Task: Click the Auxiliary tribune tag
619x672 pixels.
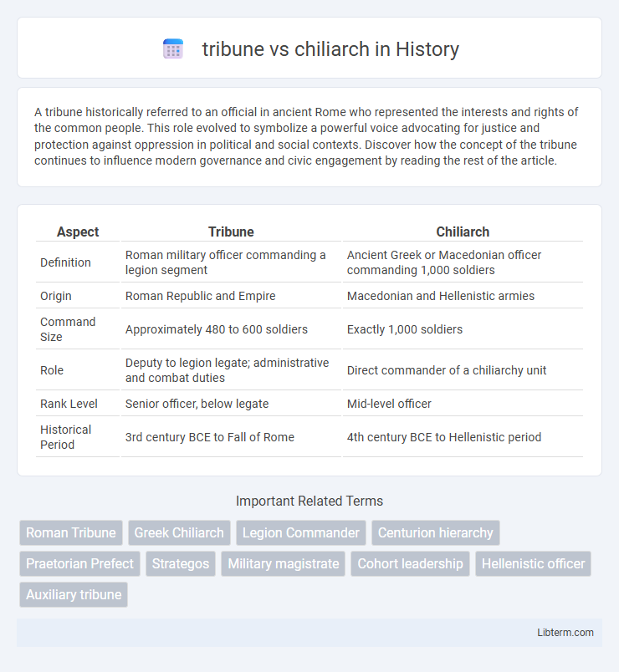Action: (74, 594)
